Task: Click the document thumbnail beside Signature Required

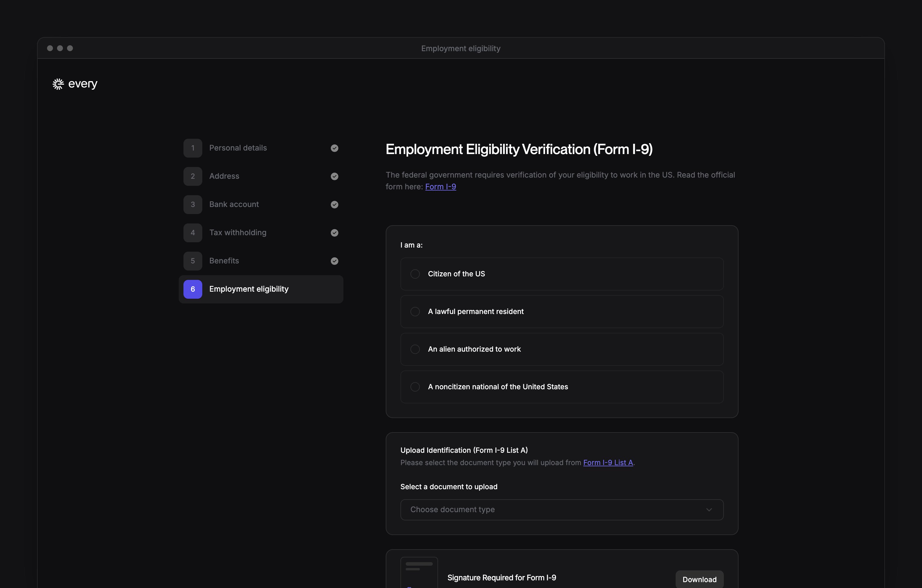Action: (x=419, y=572)
